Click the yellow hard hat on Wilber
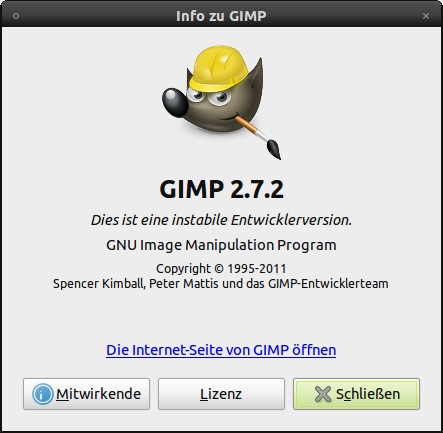This screenshot has width=443, height=433. click(x=219, y=68)
